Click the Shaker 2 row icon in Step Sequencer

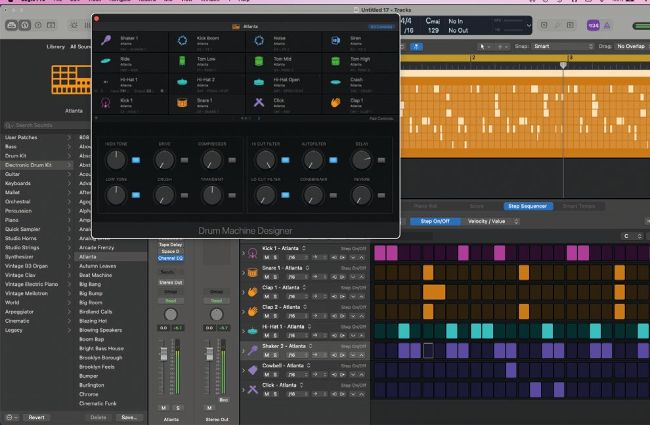click(x=252, y=350)
